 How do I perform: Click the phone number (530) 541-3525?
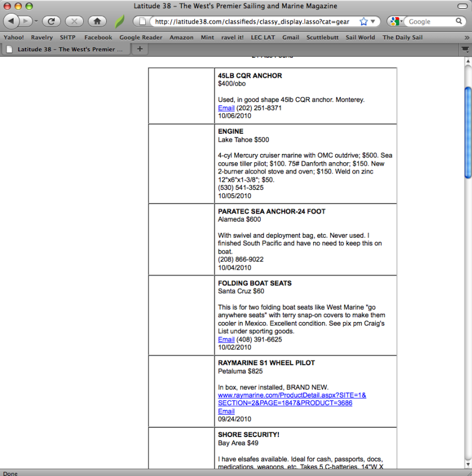tap(241, 188)
